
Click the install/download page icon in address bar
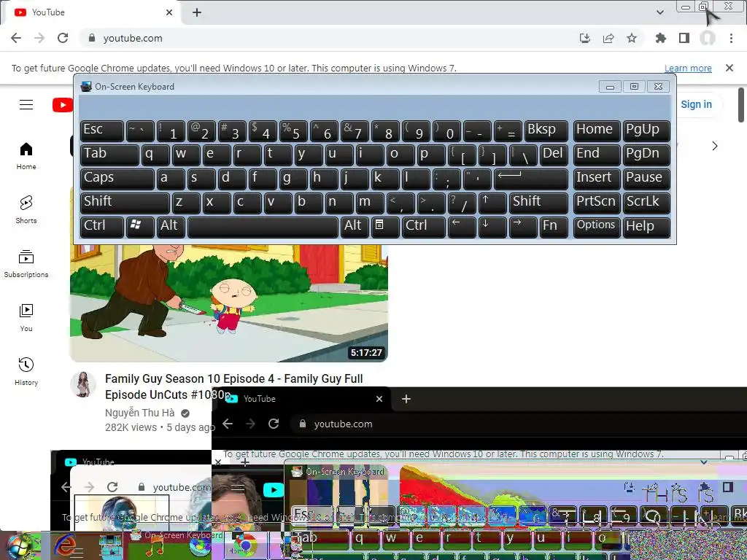click(x=584, y=38)
